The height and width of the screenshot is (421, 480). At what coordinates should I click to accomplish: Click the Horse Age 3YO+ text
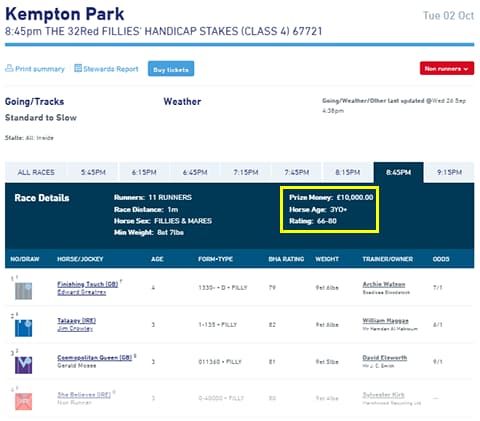click(318, 209)
